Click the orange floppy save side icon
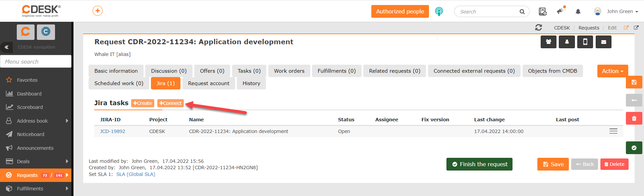Image resolution: width=644 pixels, height=196 pixels. click(x=634, y=82)
